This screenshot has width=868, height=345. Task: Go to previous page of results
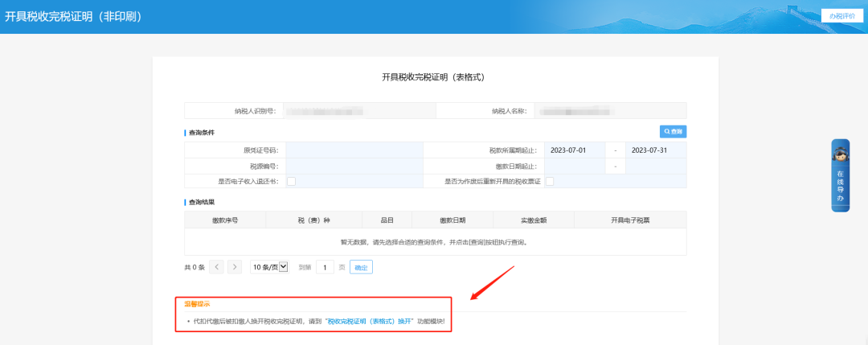point(217,267)
